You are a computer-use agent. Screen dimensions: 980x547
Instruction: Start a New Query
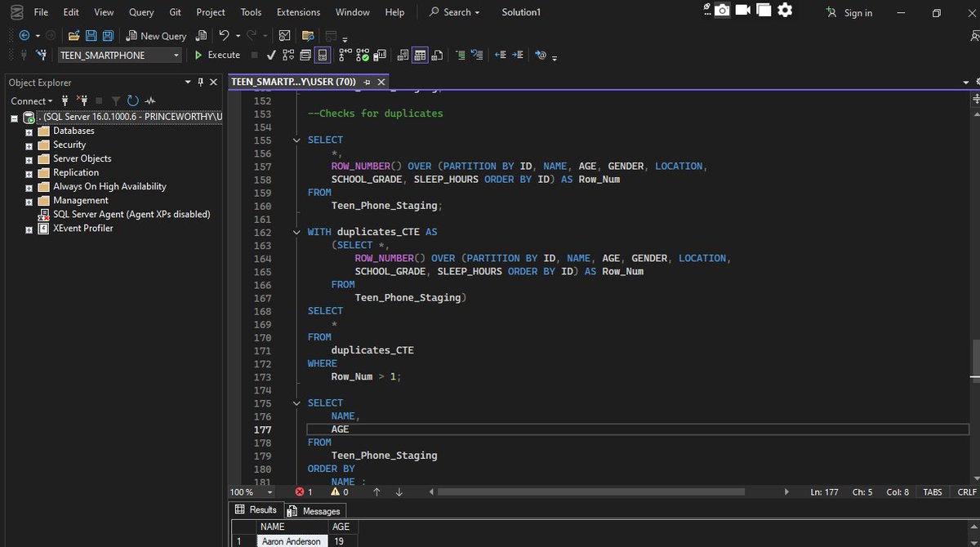point(157,36)
